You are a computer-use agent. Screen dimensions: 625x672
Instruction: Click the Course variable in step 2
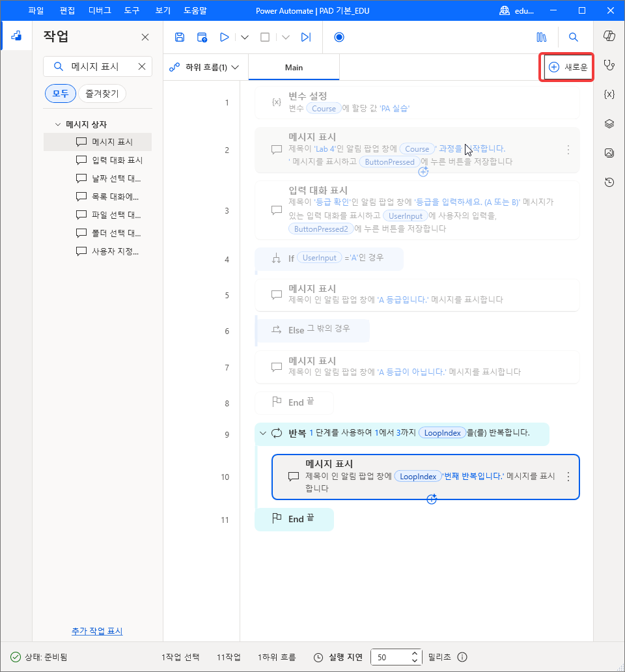[x=417, y=149]
